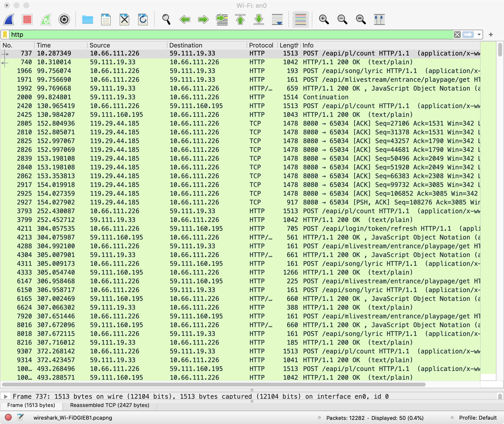Screen dimensions: 504x424
Task: Zoom in on packet list text
Action: click(324, 19)
